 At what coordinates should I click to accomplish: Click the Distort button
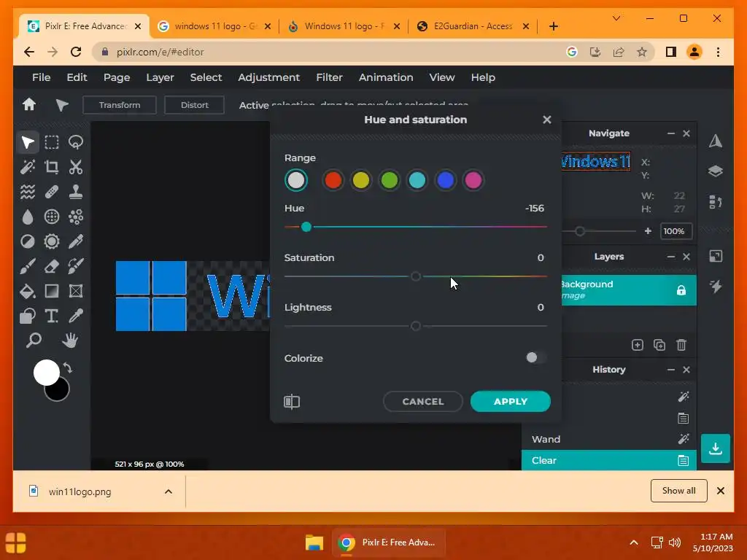pos(194,105)
